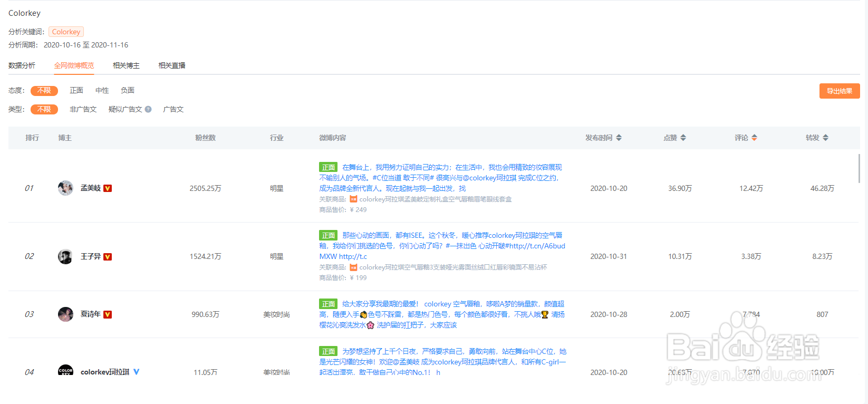Click blogger name colorkey珂拉琪
Image resolution: width=868 pixels, height=404 pixels.
pos(105,372)
